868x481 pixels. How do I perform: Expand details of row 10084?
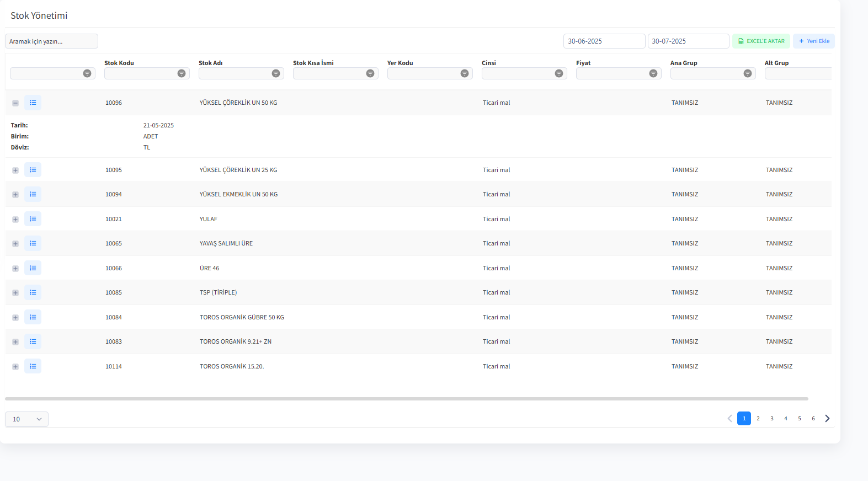pyautogui.click(x=15, y=318)
